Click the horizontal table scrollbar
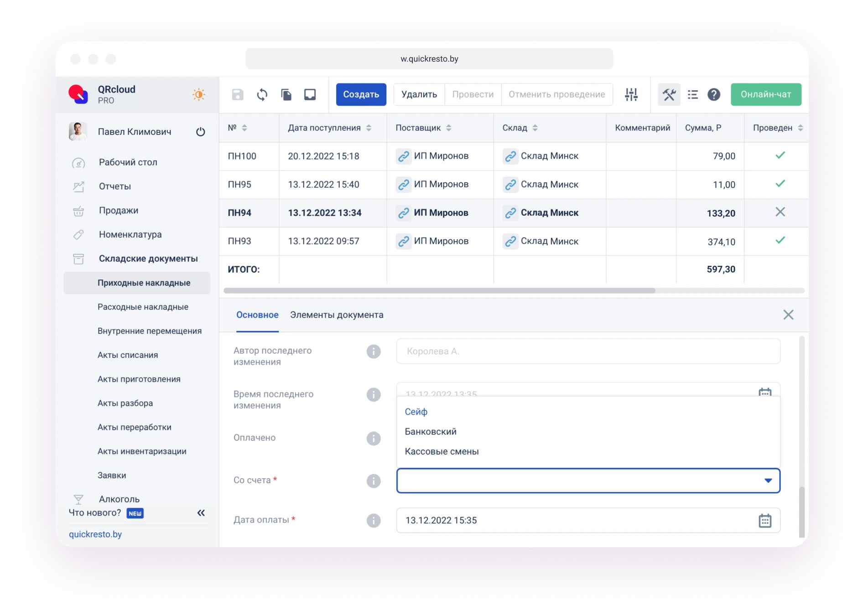863x616 pixels. [x=439, y=290]
